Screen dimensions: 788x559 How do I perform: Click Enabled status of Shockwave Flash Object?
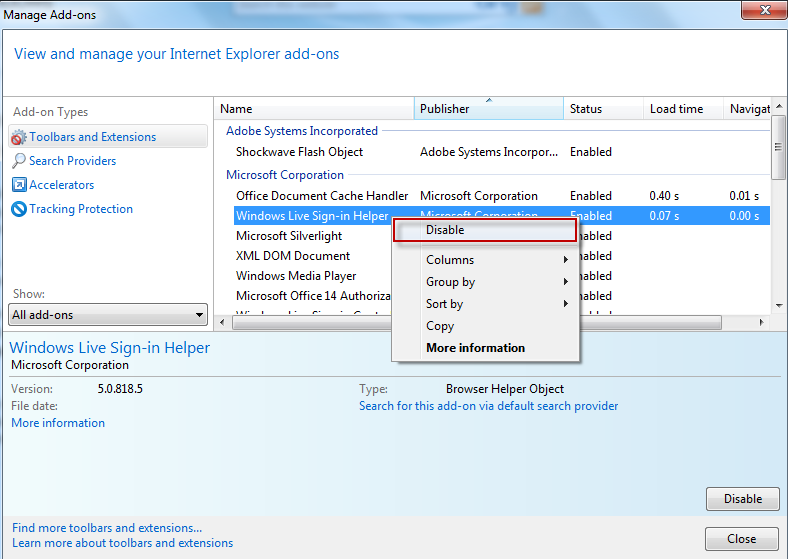coord(591,152)
